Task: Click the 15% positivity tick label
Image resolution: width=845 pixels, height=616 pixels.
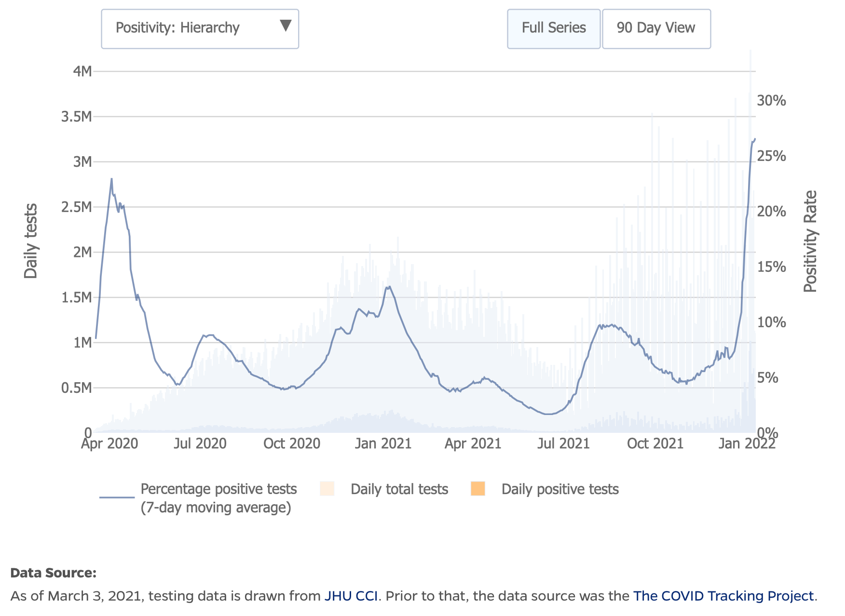Action: click(772, 267)
